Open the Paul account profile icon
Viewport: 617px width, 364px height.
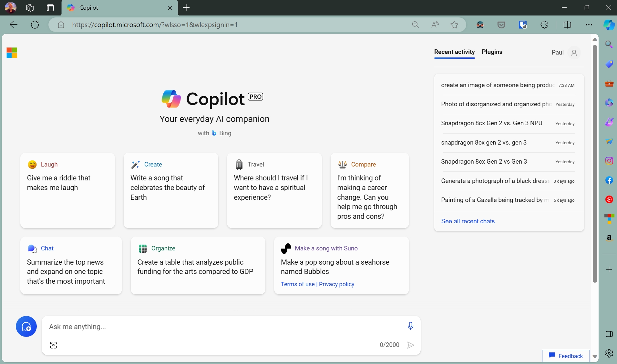[x=574, y=53]
